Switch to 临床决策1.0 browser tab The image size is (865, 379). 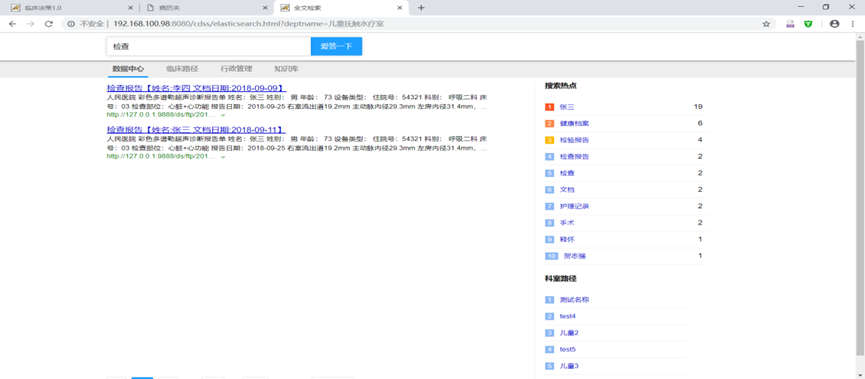pyautogui.click(x=71, y=8)
